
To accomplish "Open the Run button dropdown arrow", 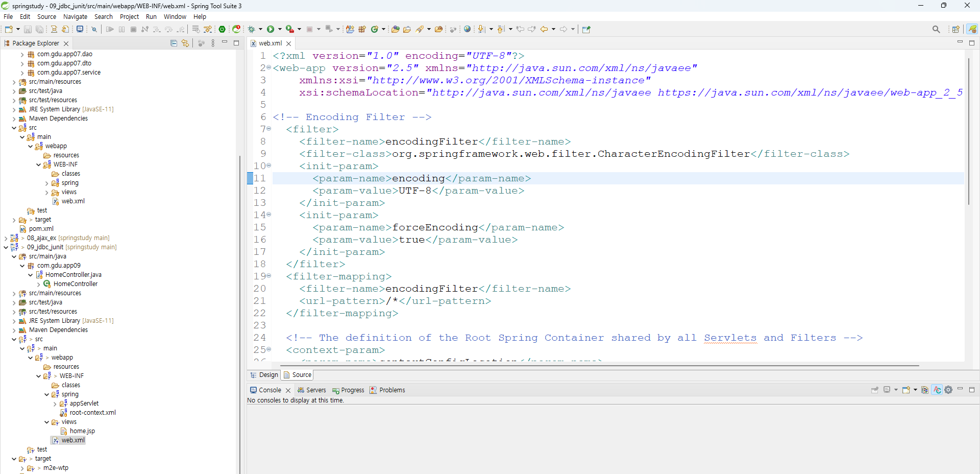I will click(x=279, y=29).
